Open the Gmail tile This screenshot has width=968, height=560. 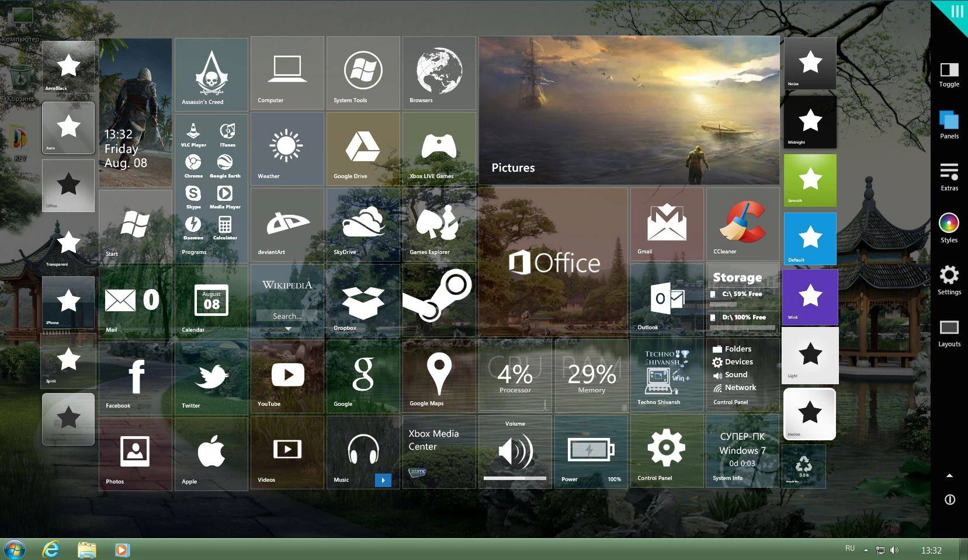[x=667, y=224]
